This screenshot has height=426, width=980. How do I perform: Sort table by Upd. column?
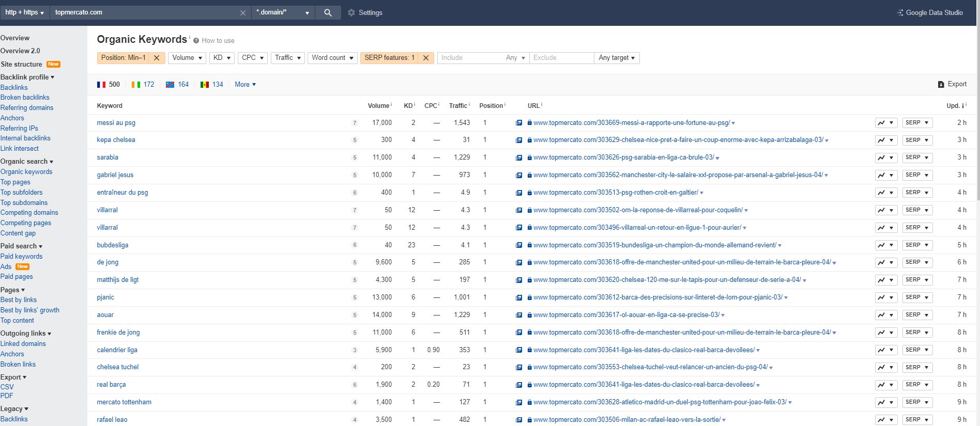(x=955, y=106)
